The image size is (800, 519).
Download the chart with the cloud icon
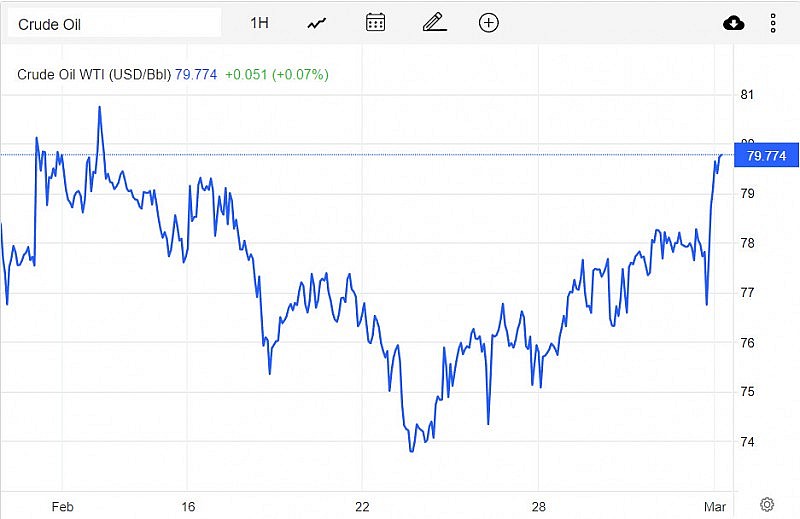tap(734, 23)
